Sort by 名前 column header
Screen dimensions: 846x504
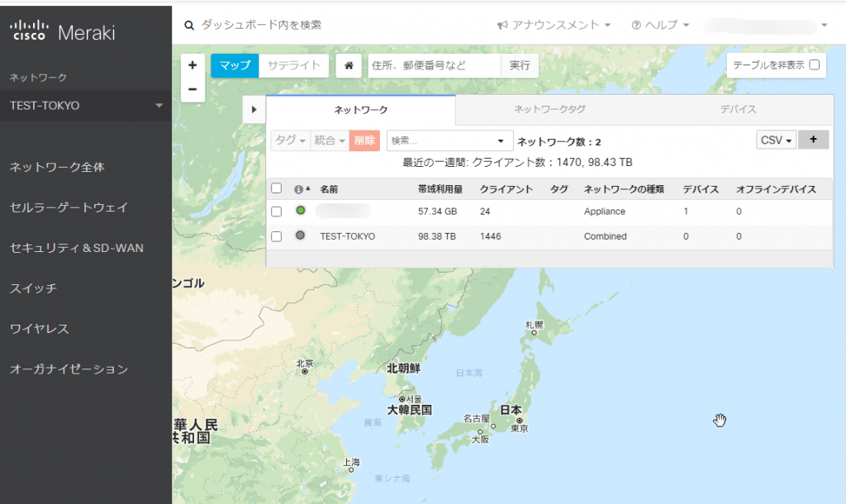329,189
